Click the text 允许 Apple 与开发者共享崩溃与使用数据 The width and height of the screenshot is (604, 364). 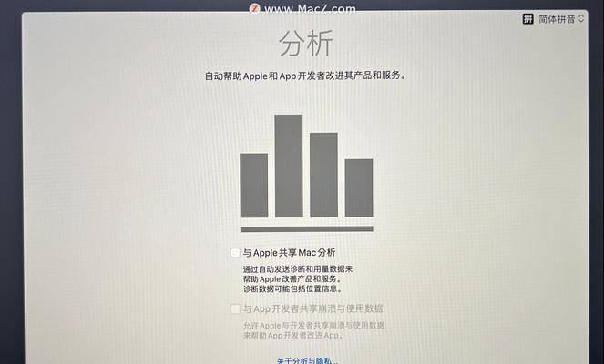tap(313, 326)
